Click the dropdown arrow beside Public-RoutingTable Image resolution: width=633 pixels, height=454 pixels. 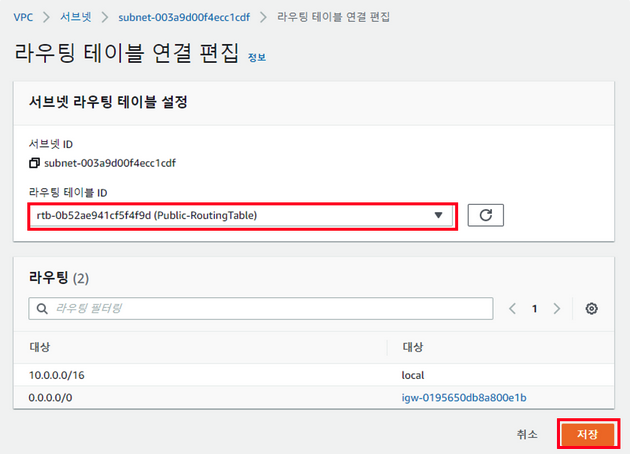[x=438, y=215]
